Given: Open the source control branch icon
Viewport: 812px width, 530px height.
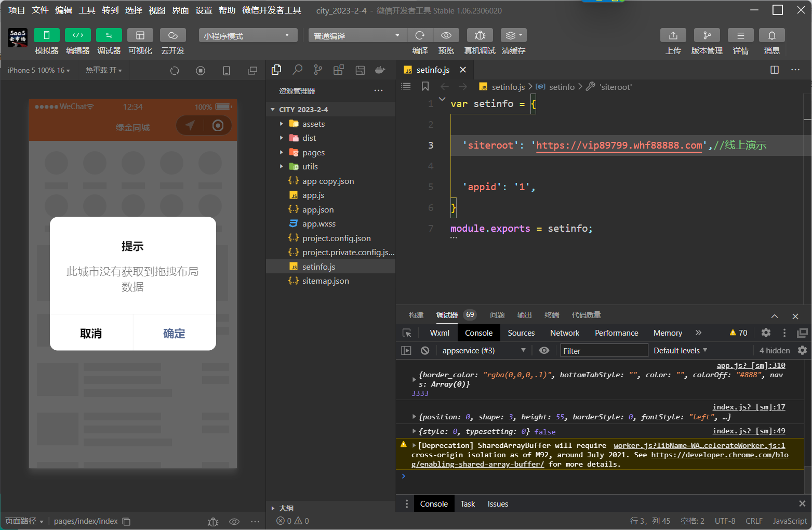Looking at the screenshot, I should (x=318, y=70).
